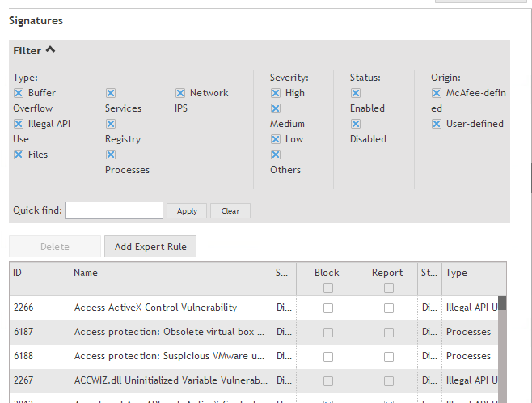Disable the Network IPS filter checkbox
The height and width of the screenshot is (403, 532).
point(180,93)
